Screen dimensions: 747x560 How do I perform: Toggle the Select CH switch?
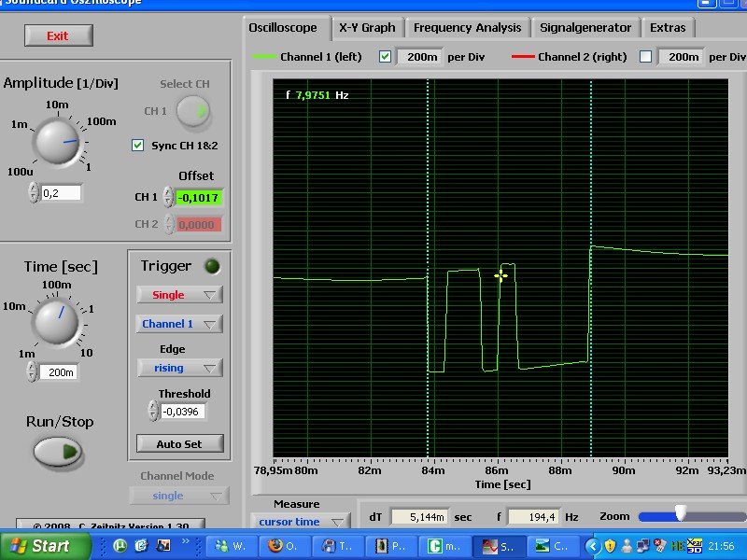pyautogui.click(x=193, y=111)
